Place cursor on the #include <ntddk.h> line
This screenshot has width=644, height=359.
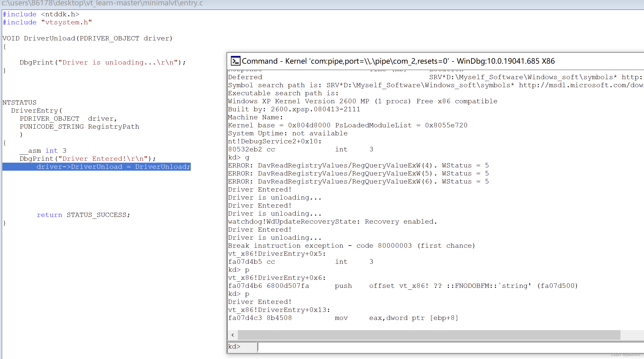(41, 14)
